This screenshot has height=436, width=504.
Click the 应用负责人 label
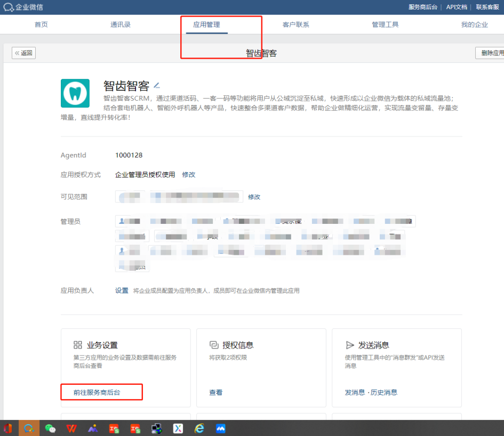tap(77, 290)
